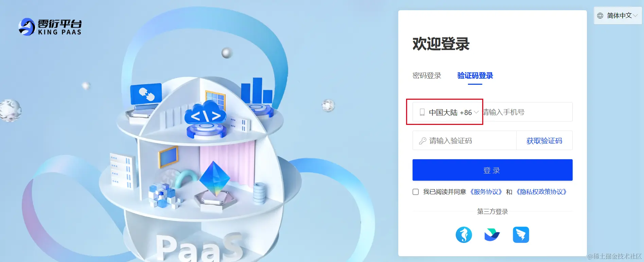The width and height of the screenshot is (644, 262).
Task: Click the blue code cloud illustration icon
Action: coord(206,115)
